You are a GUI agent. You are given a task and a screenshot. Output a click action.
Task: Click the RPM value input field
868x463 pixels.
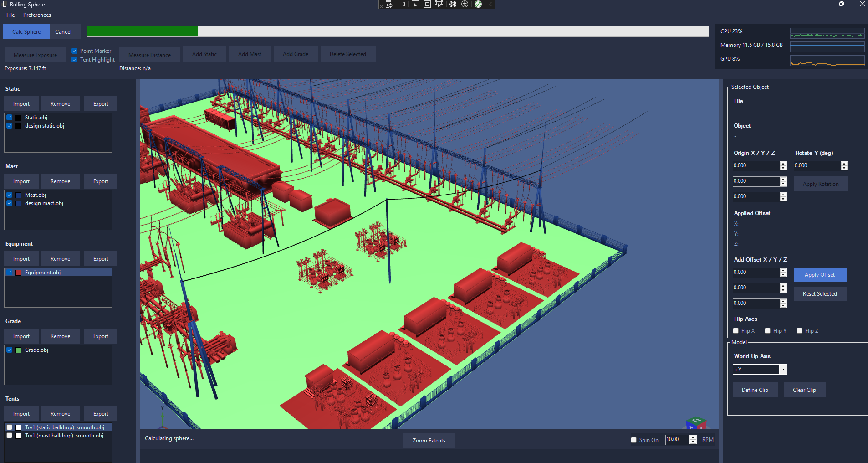677,440
